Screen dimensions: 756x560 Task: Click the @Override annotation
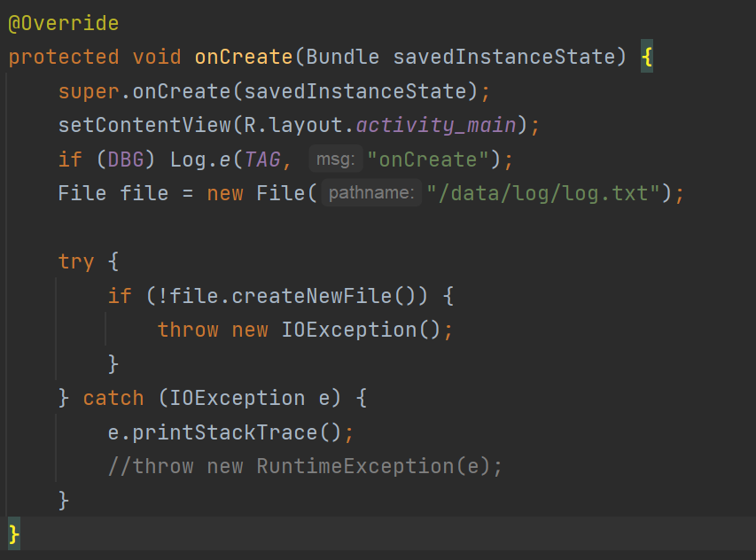click(x=64, y=23)
